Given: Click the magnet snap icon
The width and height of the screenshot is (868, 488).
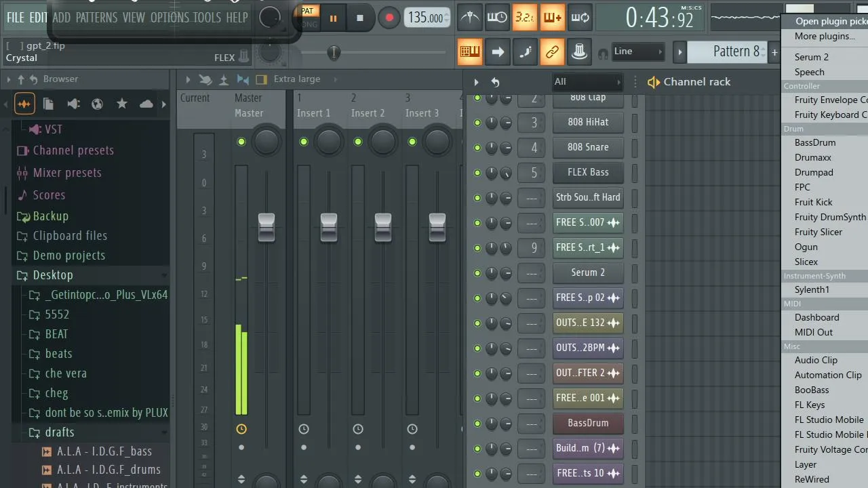Looking at the screenshot, I should coord(603,54).
